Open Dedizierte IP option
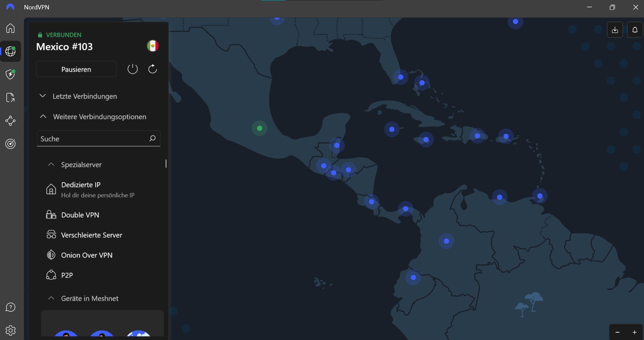Image resolution: width=644 pixels, height=340 pixels. coord(81,185)
